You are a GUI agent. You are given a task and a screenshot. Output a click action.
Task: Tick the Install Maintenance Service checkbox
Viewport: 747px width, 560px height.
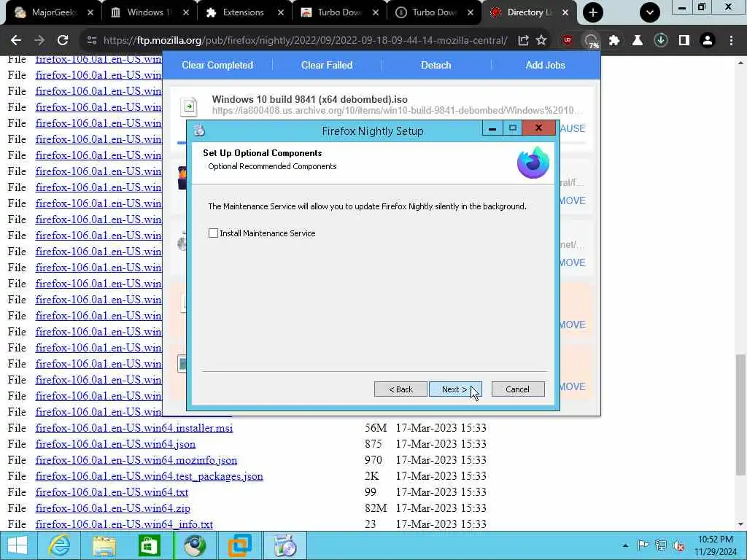point(213,233)
